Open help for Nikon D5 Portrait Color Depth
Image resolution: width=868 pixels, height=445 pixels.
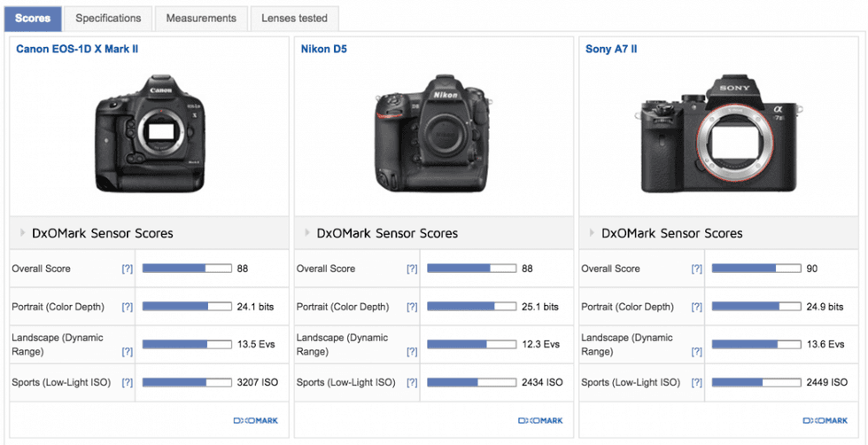(412, 307)
